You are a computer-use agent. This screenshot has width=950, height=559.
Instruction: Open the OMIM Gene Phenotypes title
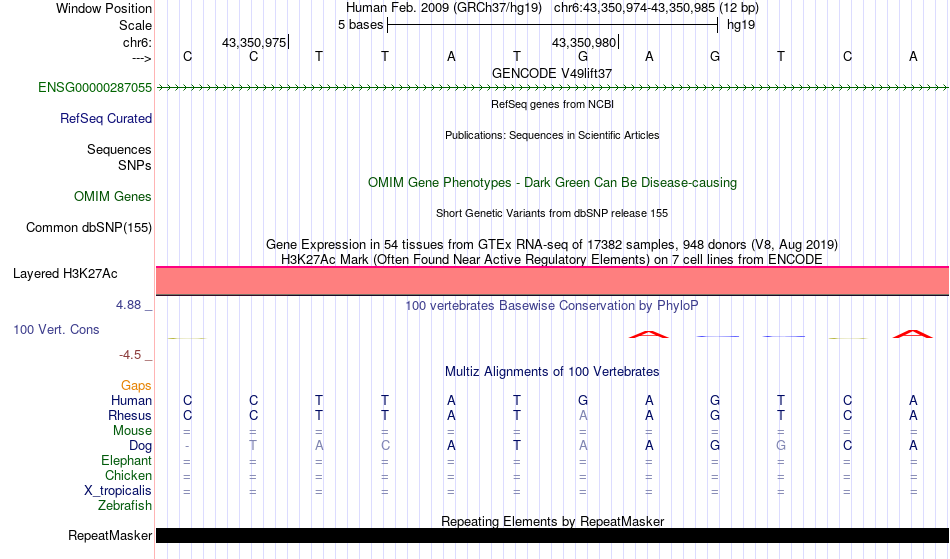pos(553,182)
